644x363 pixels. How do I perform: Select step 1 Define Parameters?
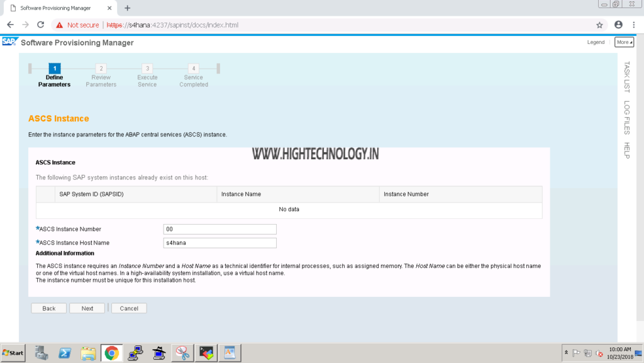click(x=54, y=75)
